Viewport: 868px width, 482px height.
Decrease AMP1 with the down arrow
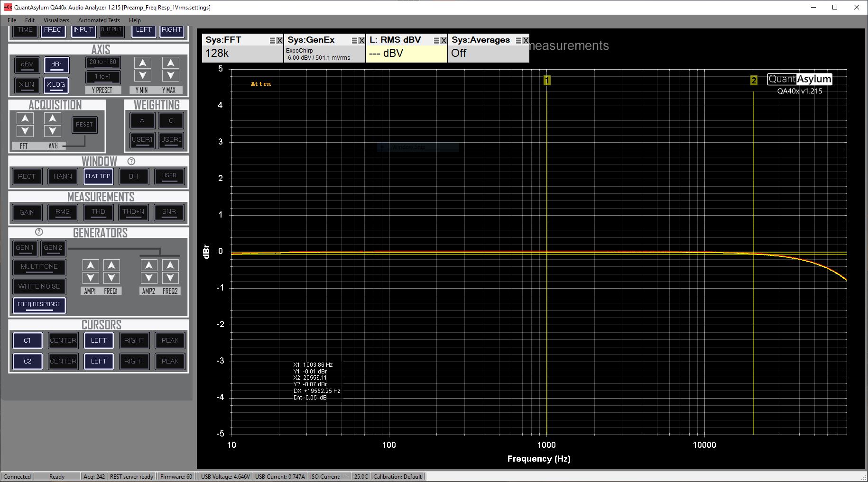(x=91, y=278)
